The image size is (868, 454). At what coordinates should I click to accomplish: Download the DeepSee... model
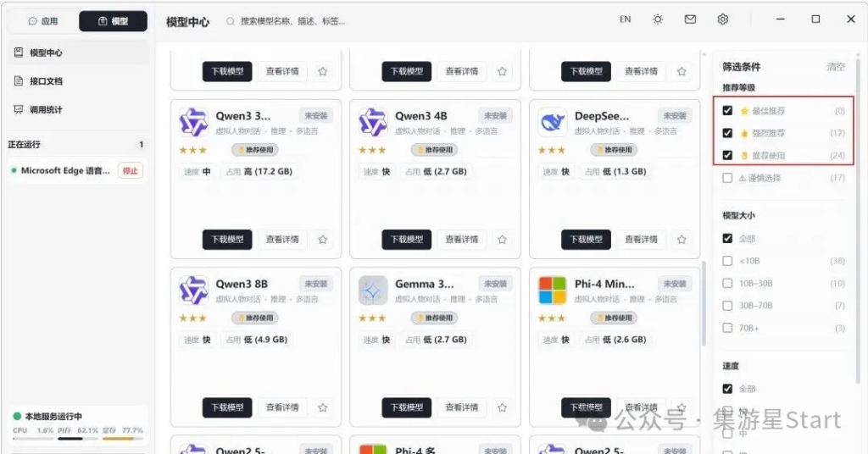tap(586, 240)
